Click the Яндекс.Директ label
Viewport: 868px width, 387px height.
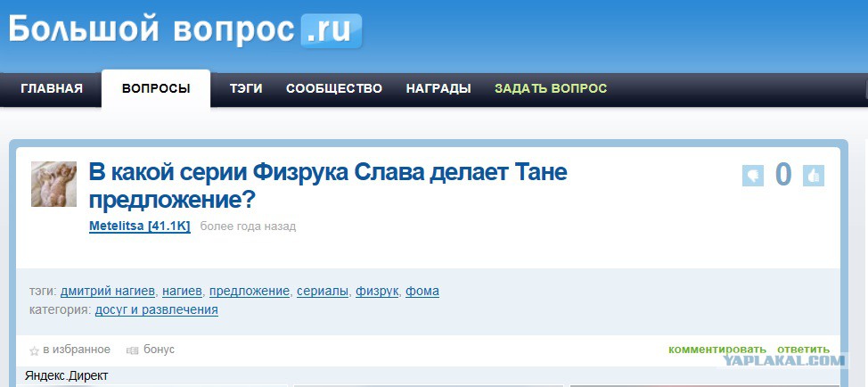click(x=67, y=376)
